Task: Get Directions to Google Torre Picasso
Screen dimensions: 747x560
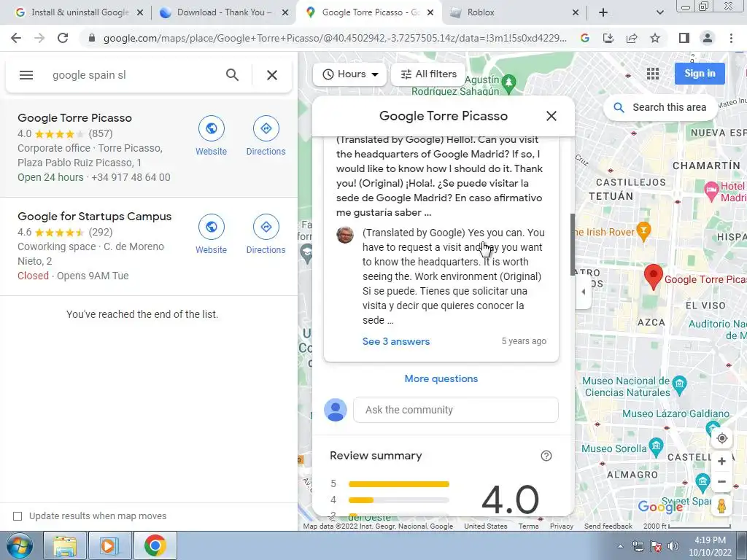Action: tap(266, 135)
